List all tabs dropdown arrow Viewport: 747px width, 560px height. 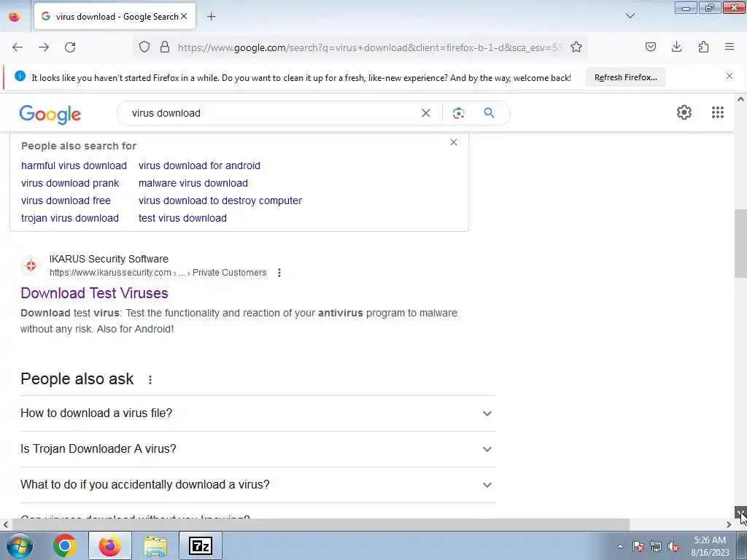[x=630, y=16]
